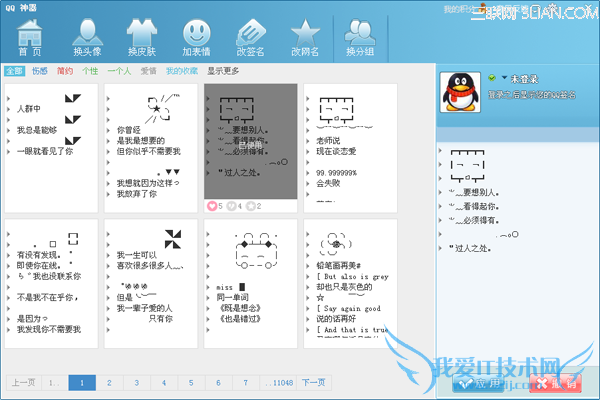This screenshot has height=400, width=600.
Task: Select the 伤感 category tab
Action: [39, 71]
